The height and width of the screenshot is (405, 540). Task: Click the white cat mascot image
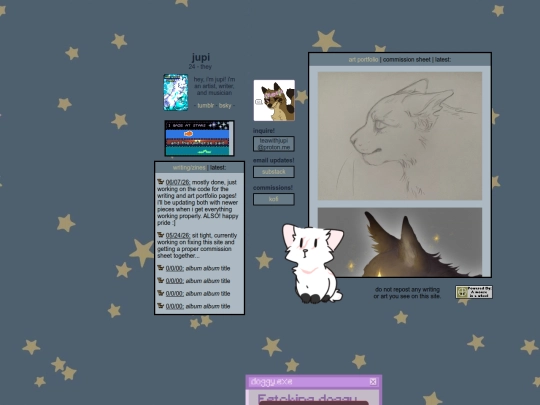313,263
